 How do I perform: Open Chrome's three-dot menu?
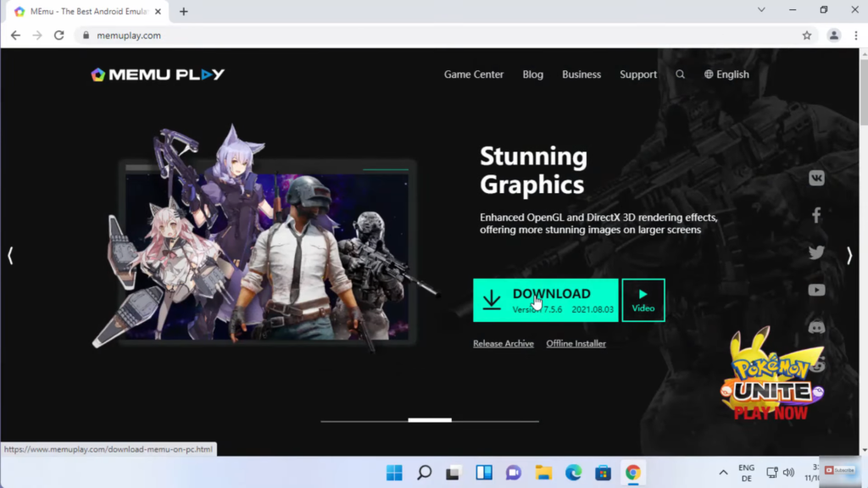coord(856,36)
